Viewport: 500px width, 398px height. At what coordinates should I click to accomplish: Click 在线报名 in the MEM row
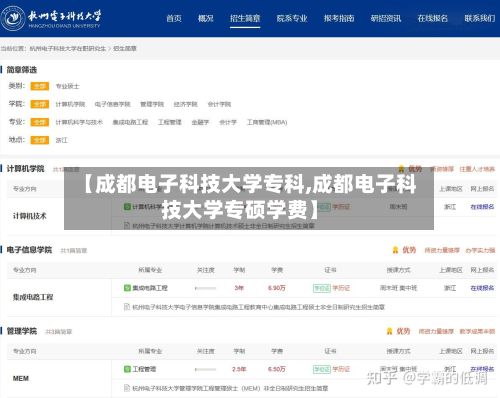(x=482, y=369)
